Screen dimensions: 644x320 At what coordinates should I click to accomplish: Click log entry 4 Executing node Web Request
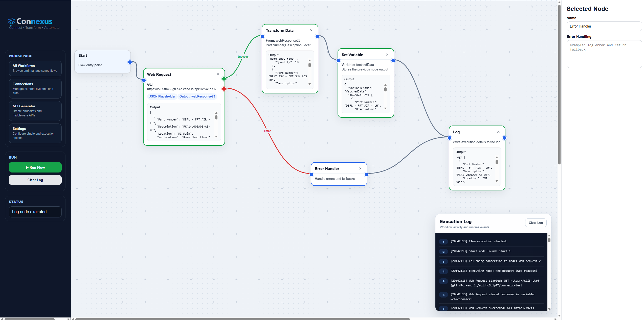(491, 271)
